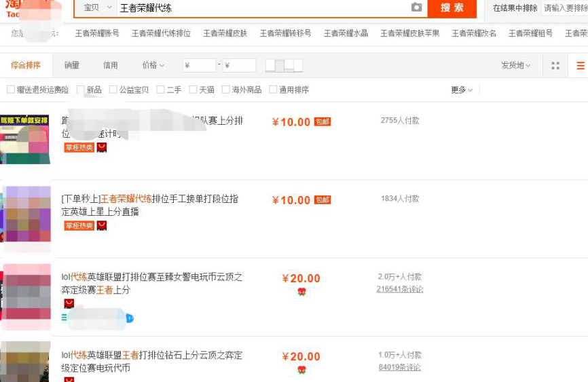The width and height of the screenshot is (588, 382).
Task: Click the 包邮 badge on first ¥10.00 listing
Action: click(323, 122)
